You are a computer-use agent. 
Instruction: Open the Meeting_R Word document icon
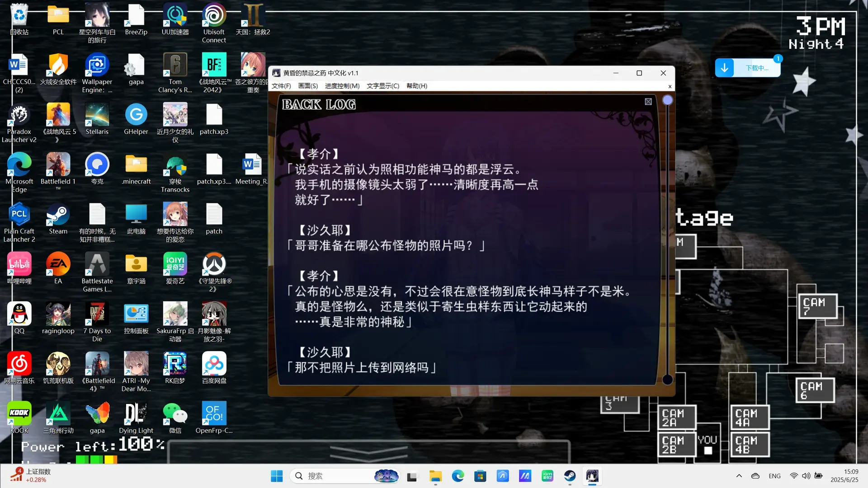pos(252,169)
